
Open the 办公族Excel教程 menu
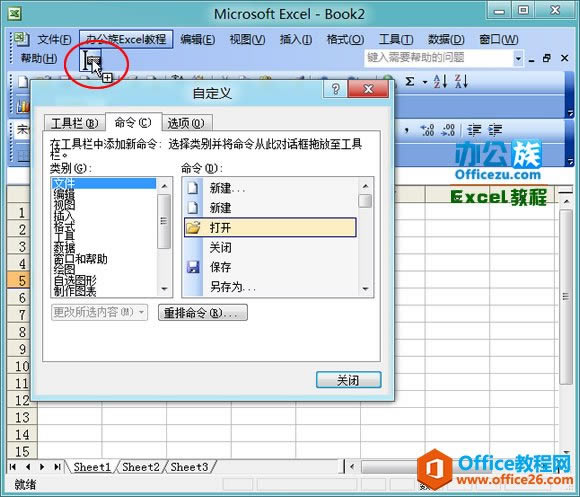tap(126, 39)
